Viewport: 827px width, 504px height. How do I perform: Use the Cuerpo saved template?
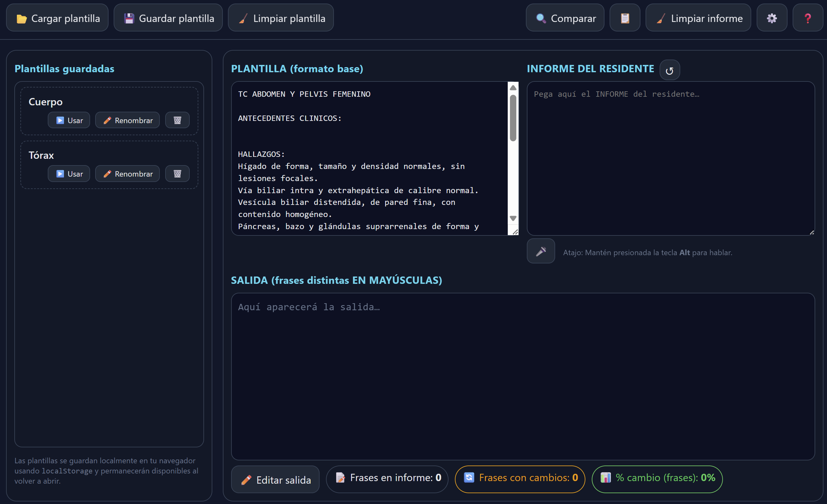(69, 120)
